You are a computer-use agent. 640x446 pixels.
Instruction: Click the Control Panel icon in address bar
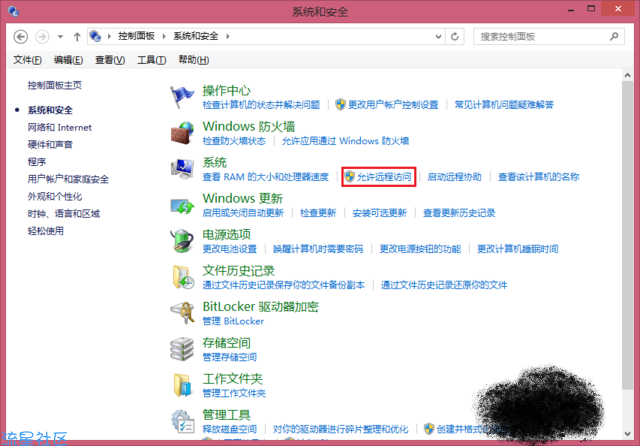point(95,36)
